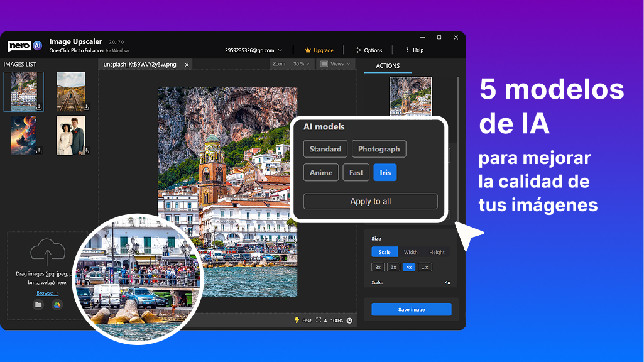644x362 pixels.
Task: Open the Views dropdown
Action: pyautogui.click(x=336, y=63)
